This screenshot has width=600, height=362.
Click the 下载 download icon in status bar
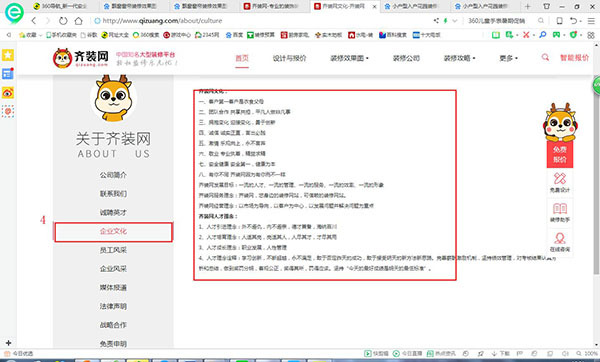click(x=501, y=354)
